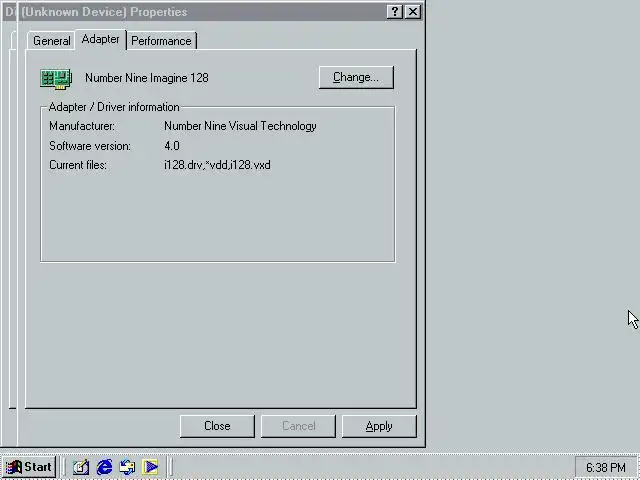Open the Outlook Express quick launch icon
Viewport: 640px width, 480px height.
tap(127, 467)
